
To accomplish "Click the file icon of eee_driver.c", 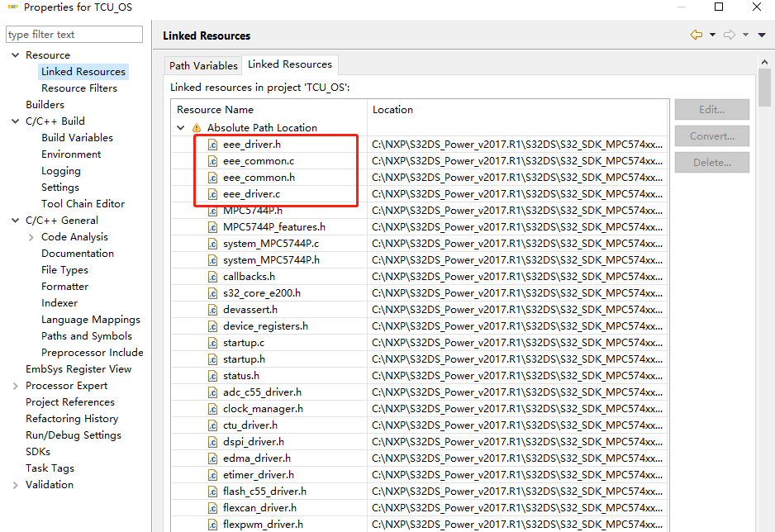I will point(212,194).
